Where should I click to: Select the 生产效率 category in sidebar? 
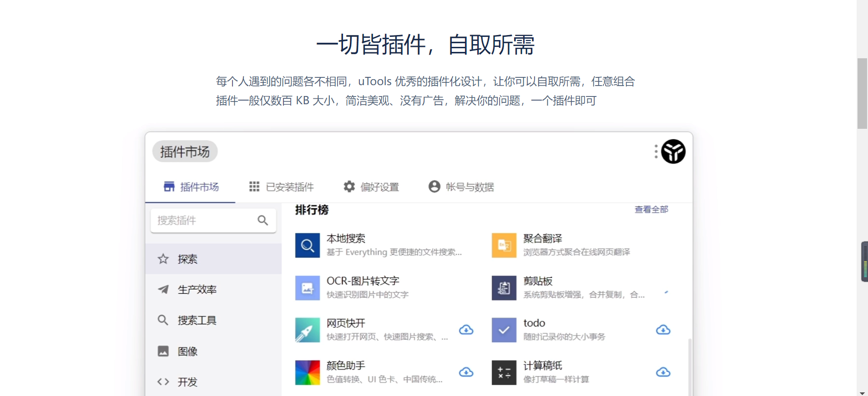coord(213,289)
